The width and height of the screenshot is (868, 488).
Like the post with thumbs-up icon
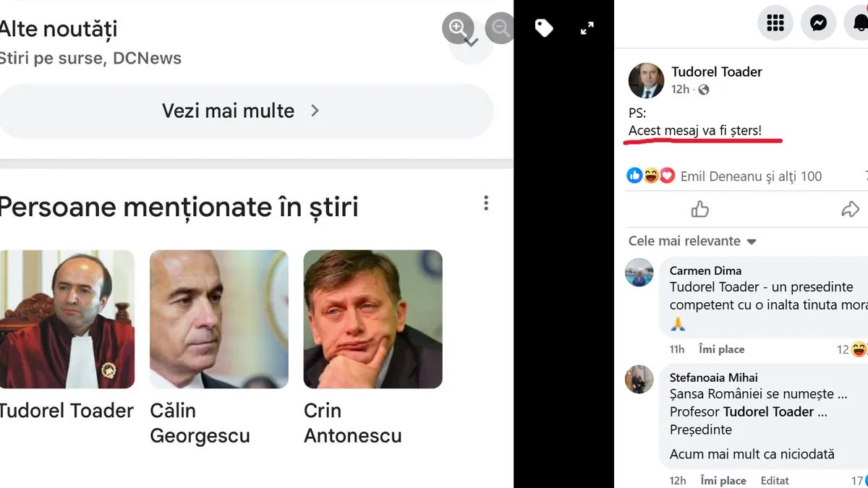pyautogui.click(x=700, y=210)
